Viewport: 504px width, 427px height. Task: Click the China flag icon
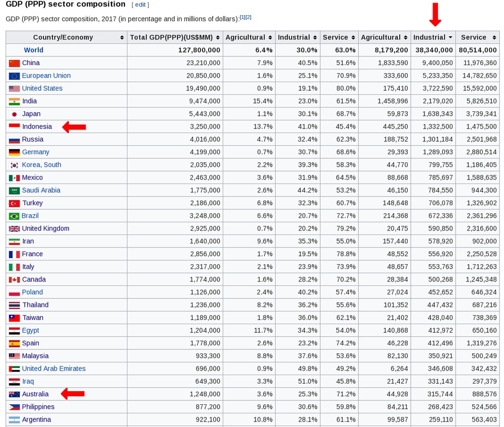coord(14,63)
